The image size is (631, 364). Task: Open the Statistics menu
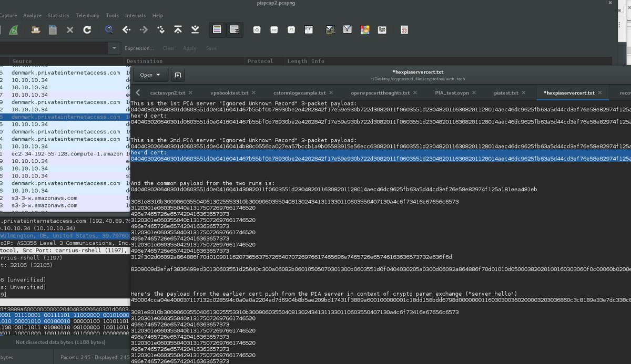[58, 16]
